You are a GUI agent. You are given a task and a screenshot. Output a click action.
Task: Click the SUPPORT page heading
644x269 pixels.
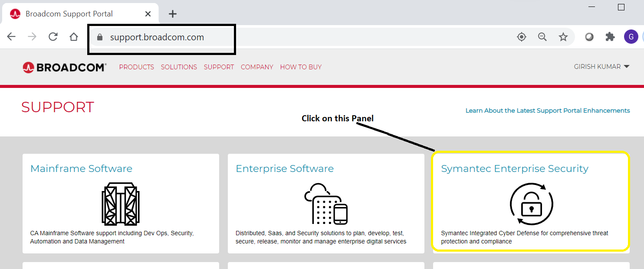pyautogui.click(x=58, y=107)
